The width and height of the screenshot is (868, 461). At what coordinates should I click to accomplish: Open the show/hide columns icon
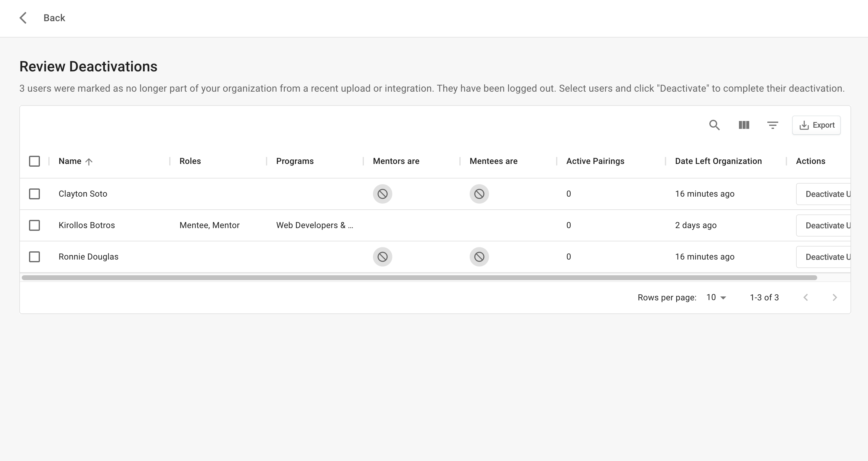744,125
